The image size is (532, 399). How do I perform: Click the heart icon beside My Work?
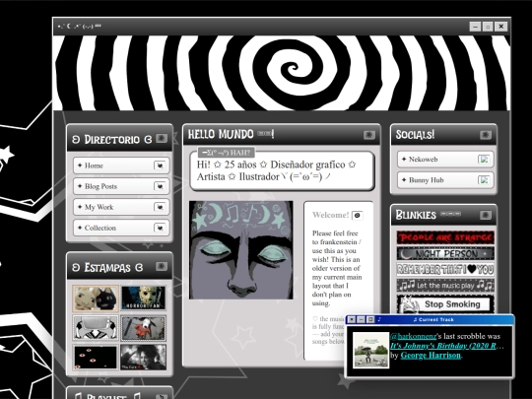coord(160,207)
